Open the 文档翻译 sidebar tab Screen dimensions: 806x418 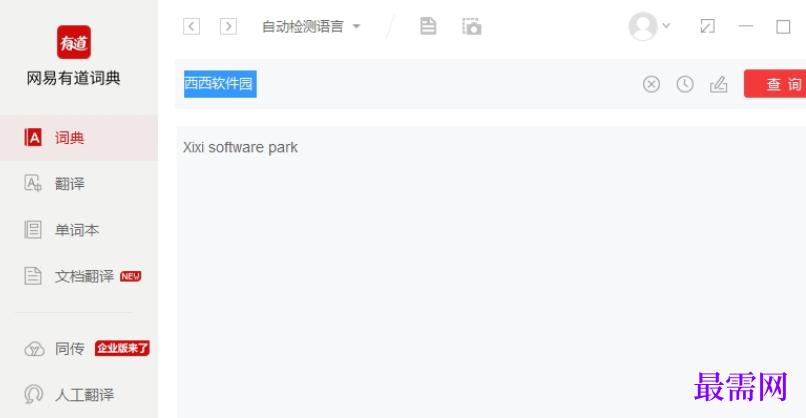(x=79, y=276)
